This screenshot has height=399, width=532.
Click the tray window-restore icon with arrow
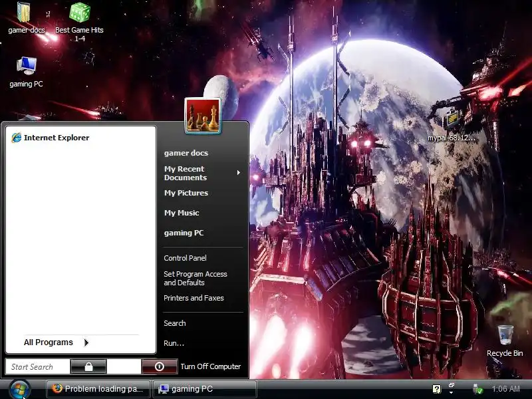click(x=452, y=389)
